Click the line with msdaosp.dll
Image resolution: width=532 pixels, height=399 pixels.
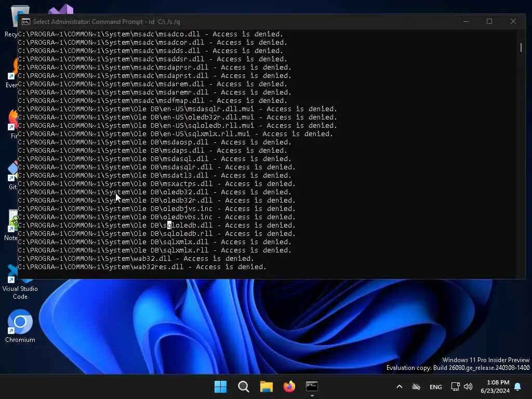pos(154,142)
